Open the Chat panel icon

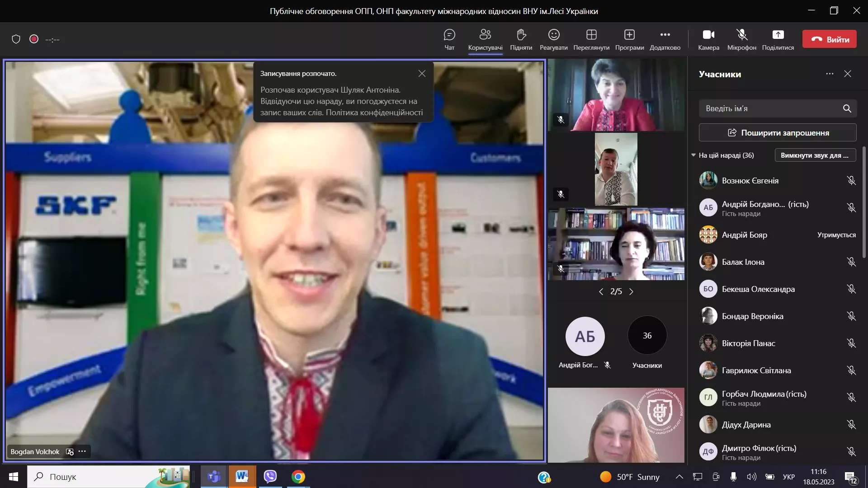(x=449, y=35)
